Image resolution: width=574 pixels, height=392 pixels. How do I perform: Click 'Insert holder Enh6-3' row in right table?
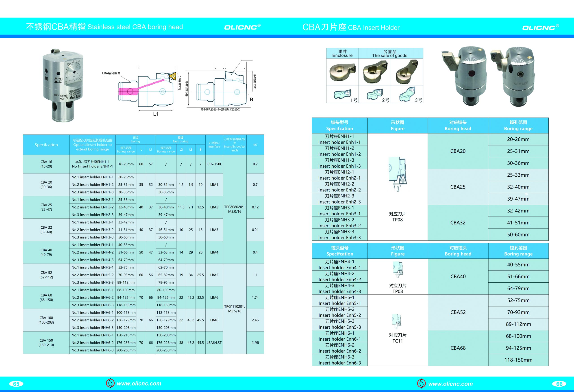point(340,360)
